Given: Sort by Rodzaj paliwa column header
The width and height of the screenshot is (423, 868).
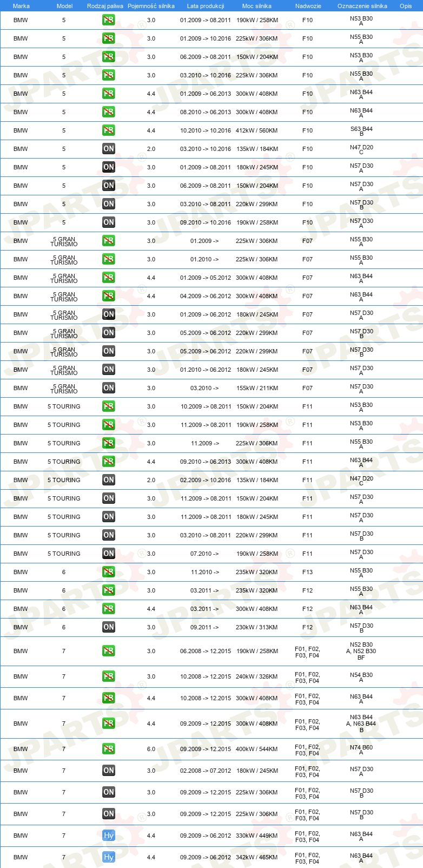Looking at the screenshot, I should (105, 6).
